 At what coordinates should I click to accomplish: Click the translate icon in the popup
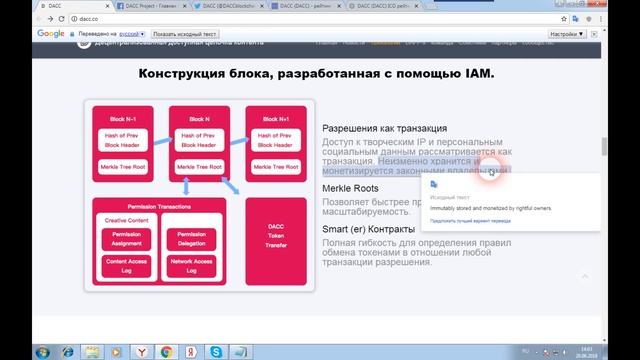coord(434,184)
